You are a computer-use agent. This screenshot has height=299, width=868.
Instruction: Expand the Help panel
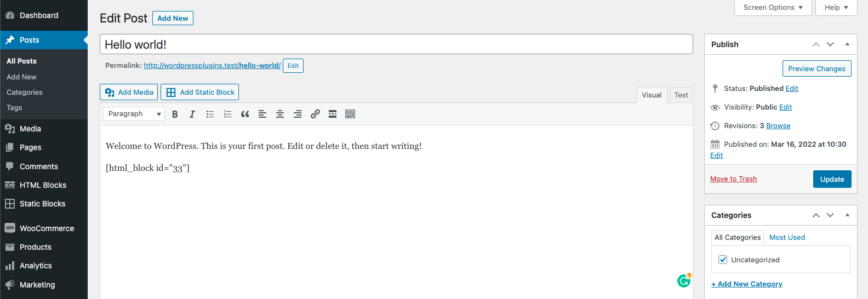[x=836, y=8]
